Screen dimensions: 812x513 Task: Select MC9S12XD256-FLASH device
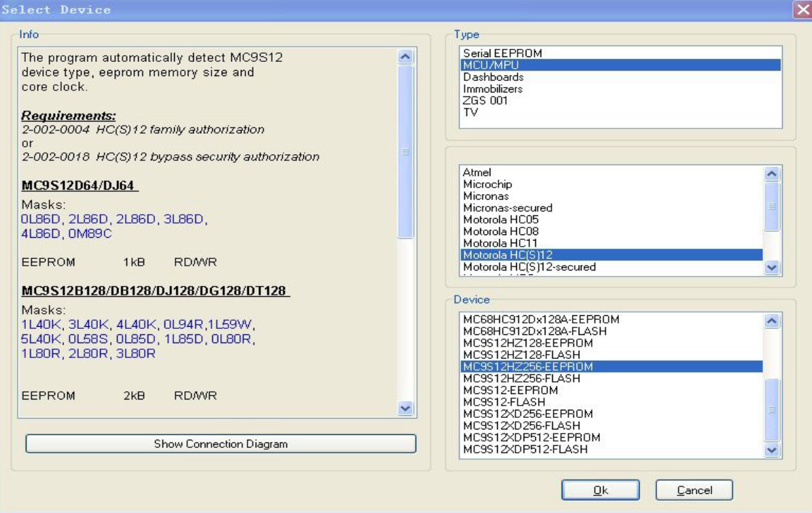(611, 425)
